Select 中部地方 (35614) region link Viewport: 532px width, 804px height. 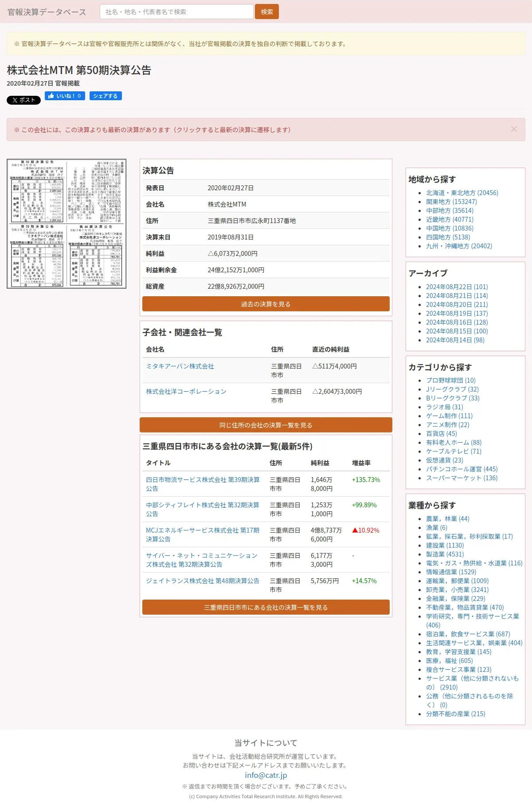(x=450, y=211)
